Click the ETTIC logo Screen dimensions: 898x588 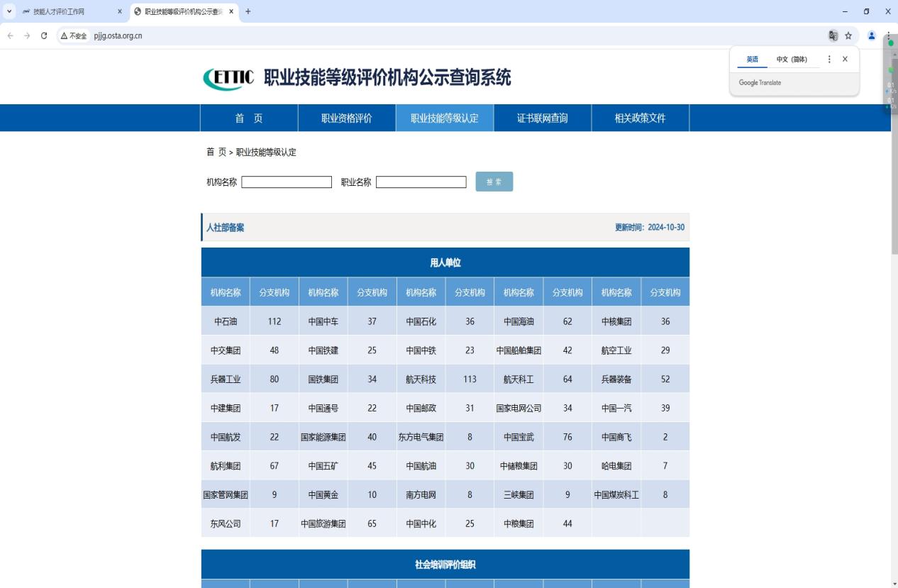228,78
